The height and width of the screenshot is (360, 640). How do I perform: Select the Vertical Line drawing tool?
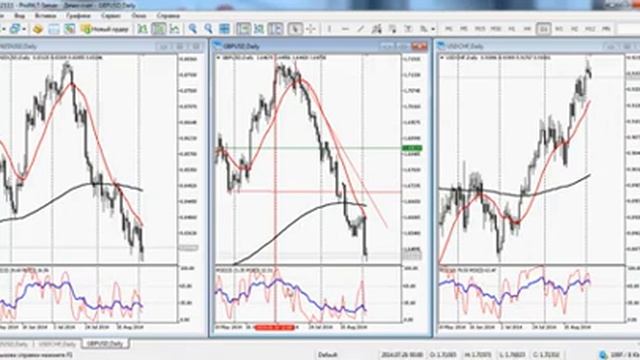coord(329,29)
